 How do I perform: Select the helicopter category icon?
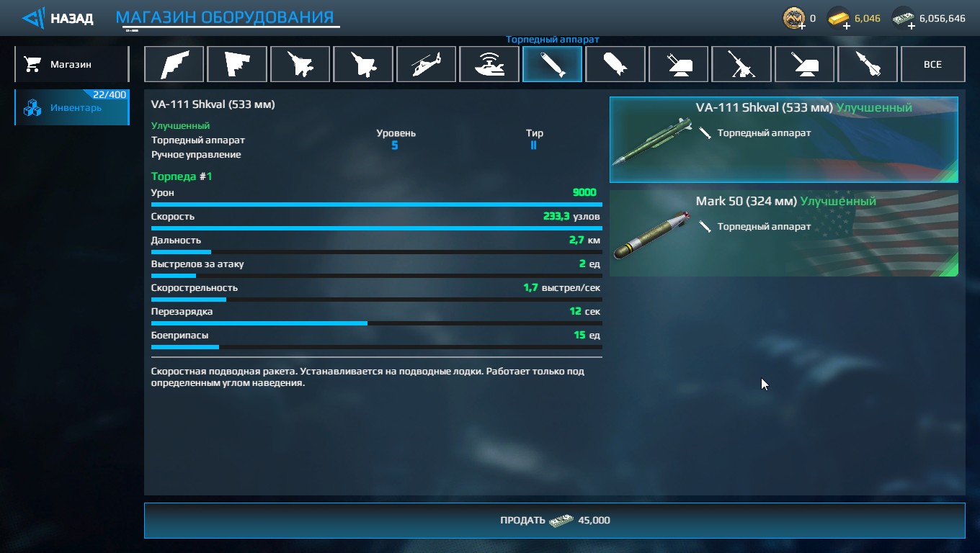(426, 64)
